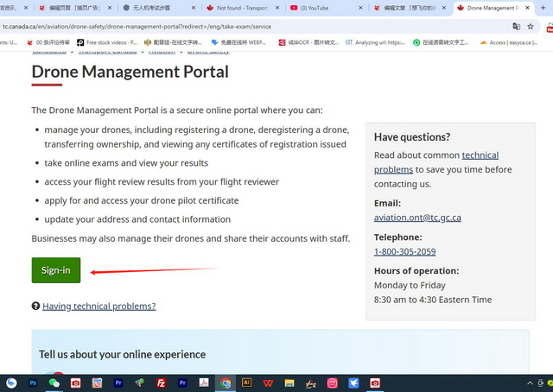Image resolution: width=553 pixels, height=392 pixels.
Task: Click the address bar URL field
Action: click(x=216, y=26)
